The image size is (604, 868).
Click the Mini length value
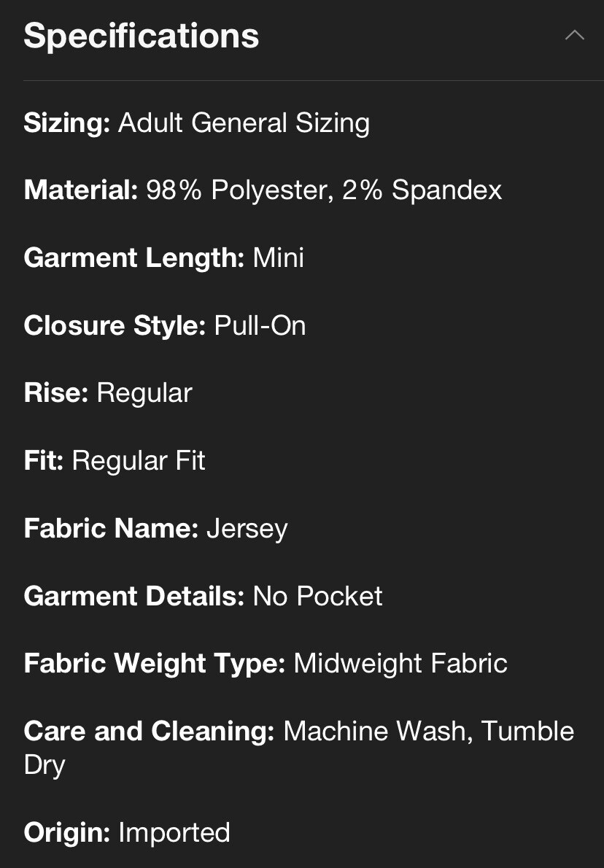(279, 258)
